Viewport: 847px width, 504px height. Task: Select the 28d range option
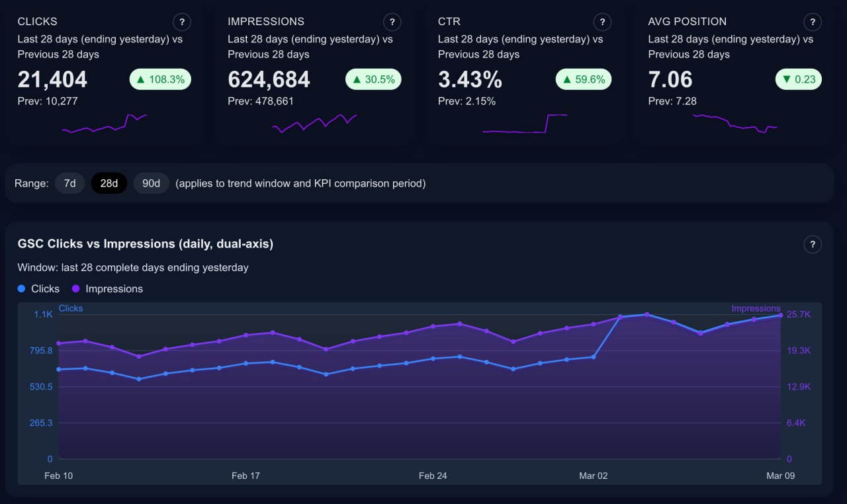pos(109,183)
